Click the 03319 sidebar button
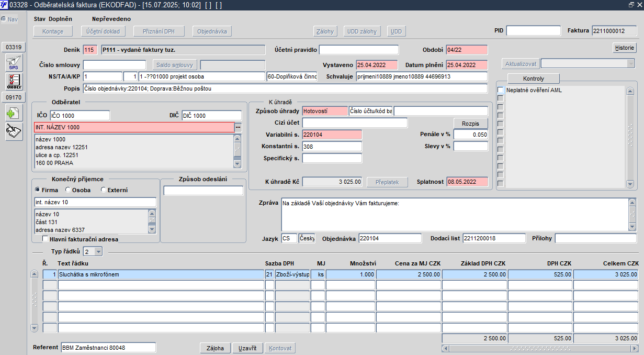The image size is (644, 355). (14, 47)
